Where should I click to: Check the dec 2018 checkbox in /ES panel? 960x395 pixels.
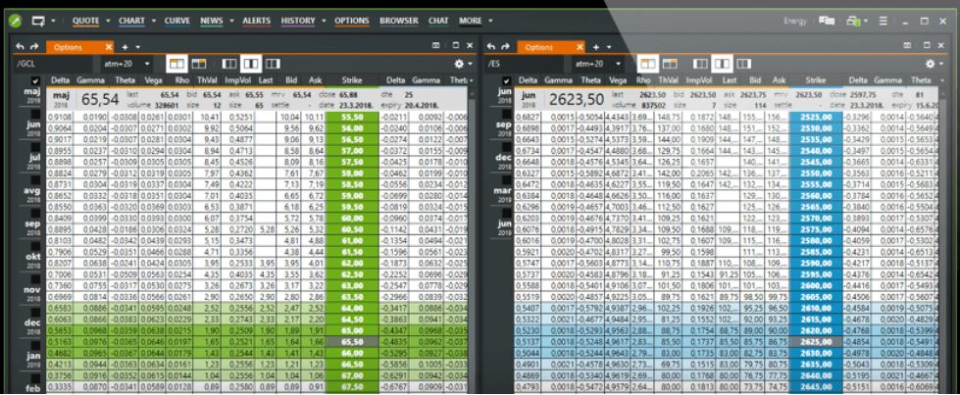[507, 148]
